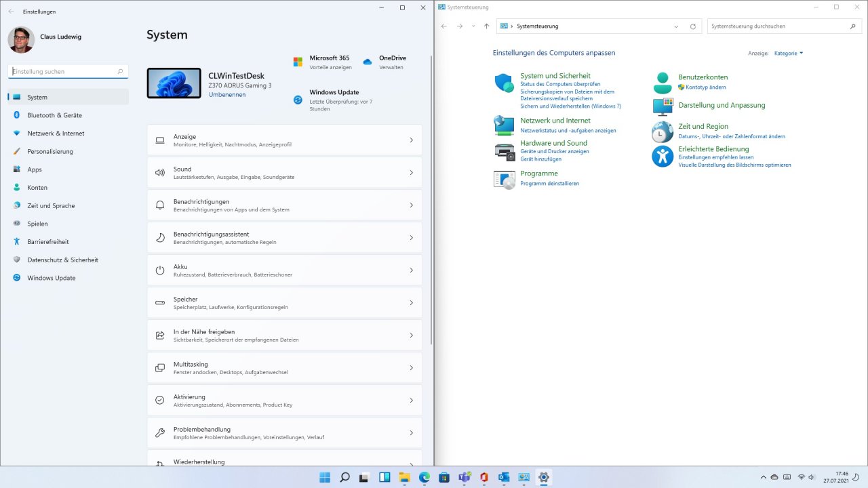Open File Explorer from the taskbar

pyautogui.click(x=404, y=477)
